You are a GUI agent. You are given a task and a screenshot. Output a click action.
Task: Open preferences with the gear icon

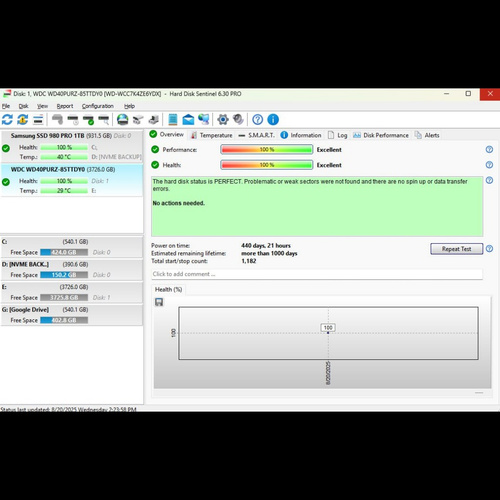[223, 119]
